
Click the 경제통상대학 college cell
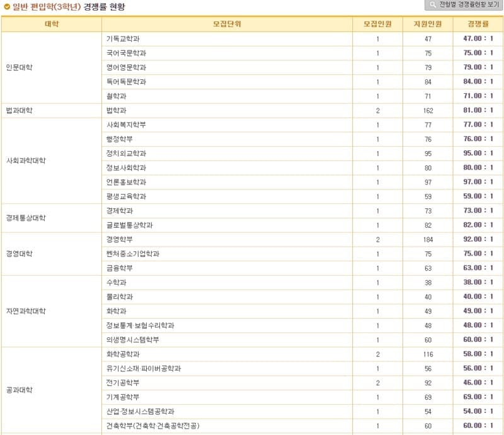(52, 218)
